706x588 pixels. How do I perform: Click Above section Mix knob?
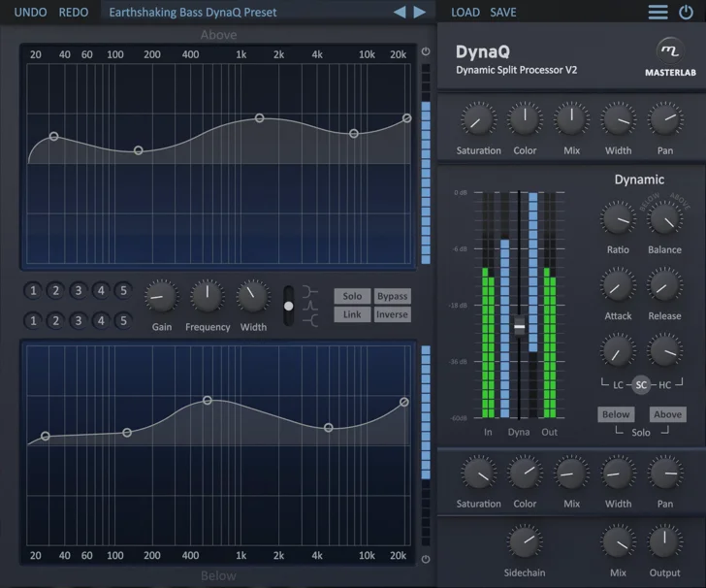coord(571,120)
